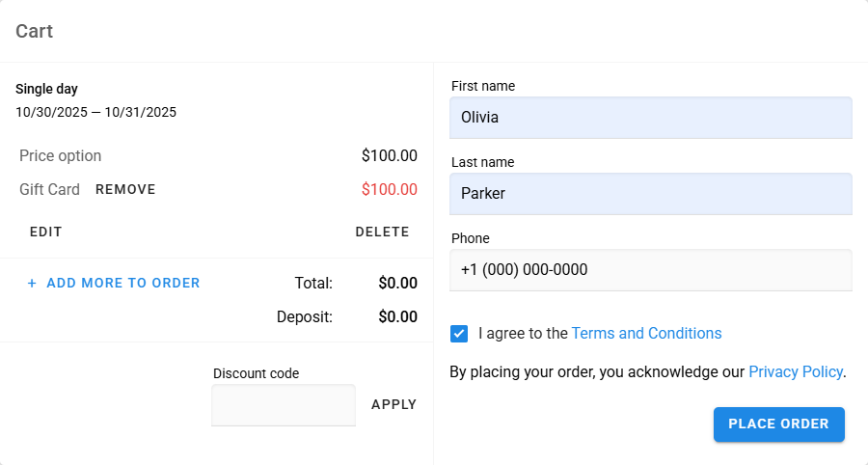Click the Cart heading title
The height and width of the screenshot is (465, 868).
tap(35, 31)
